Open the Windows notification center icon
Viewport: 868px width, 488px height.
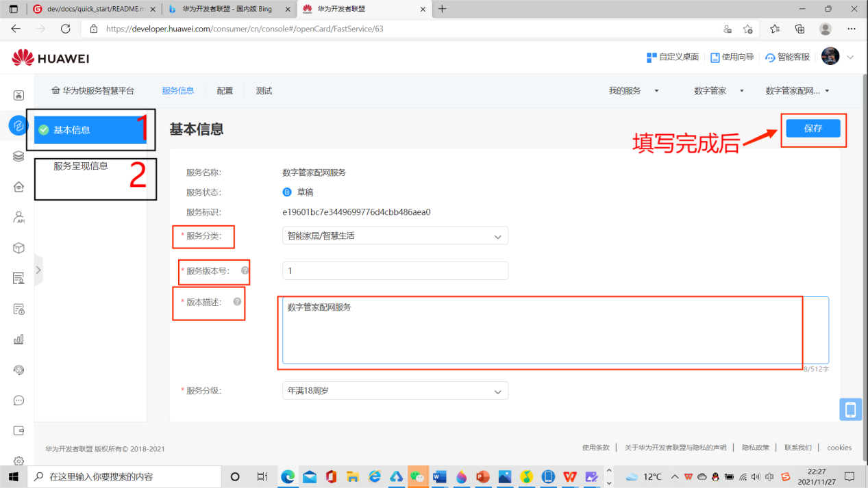[850, 476]
